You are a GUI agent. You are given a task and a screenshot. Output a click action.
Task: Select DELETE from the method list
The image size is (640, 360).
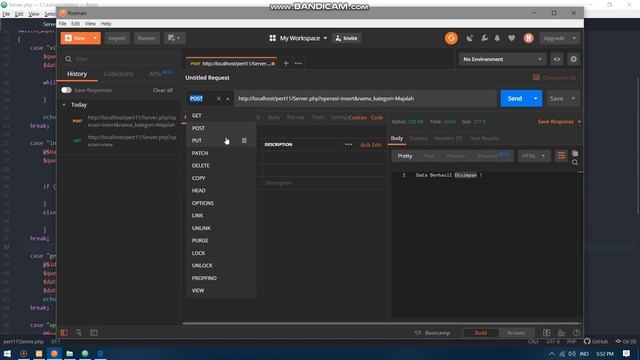pyautogui.click(x=221, y=166)
